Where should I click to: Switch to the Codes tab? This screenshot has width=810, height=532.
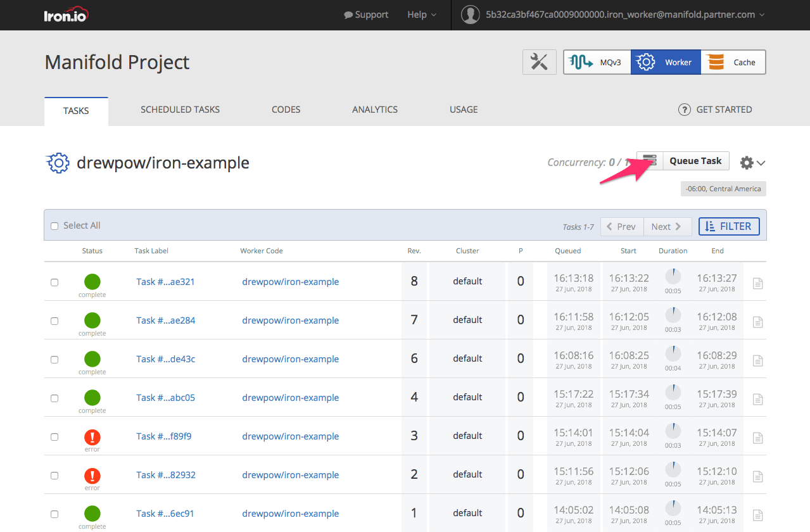pos(286,110)
